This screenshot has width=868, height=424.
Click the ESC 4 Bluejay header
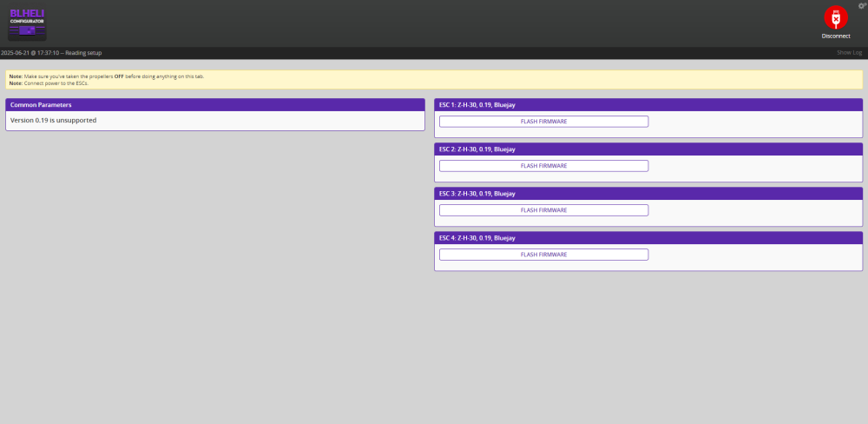coord(477,238)
